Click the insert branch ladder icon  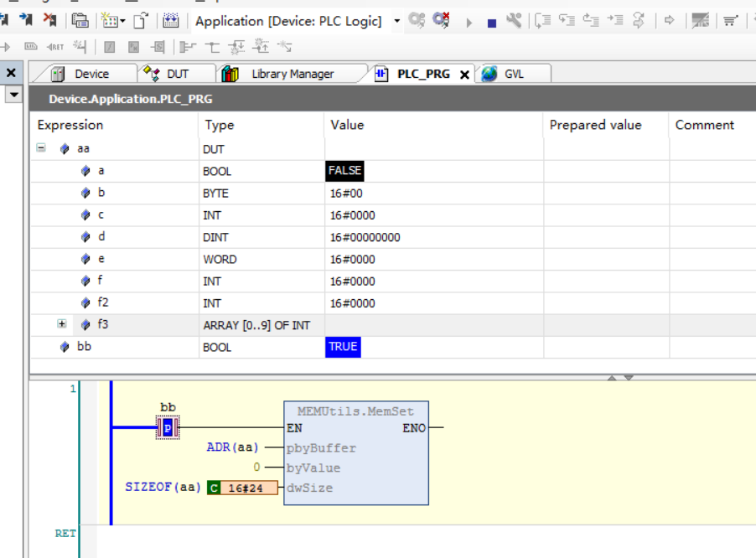pyautogui.click(x=212, y=47)
